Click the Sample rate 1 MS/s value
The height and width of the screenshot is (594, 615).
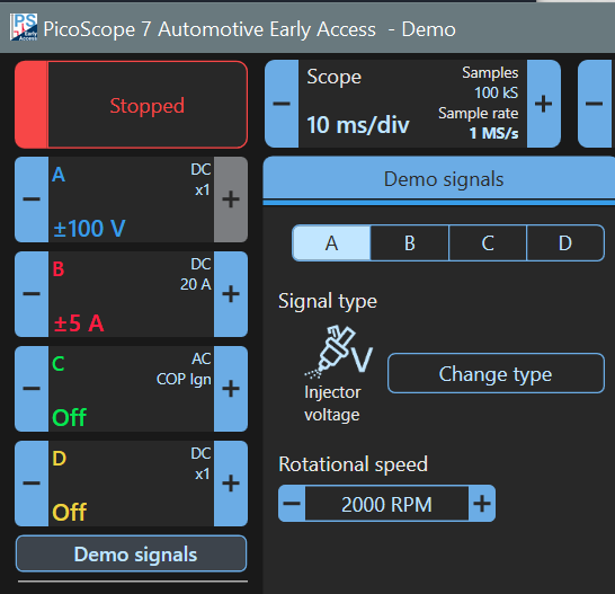[494, 133]
